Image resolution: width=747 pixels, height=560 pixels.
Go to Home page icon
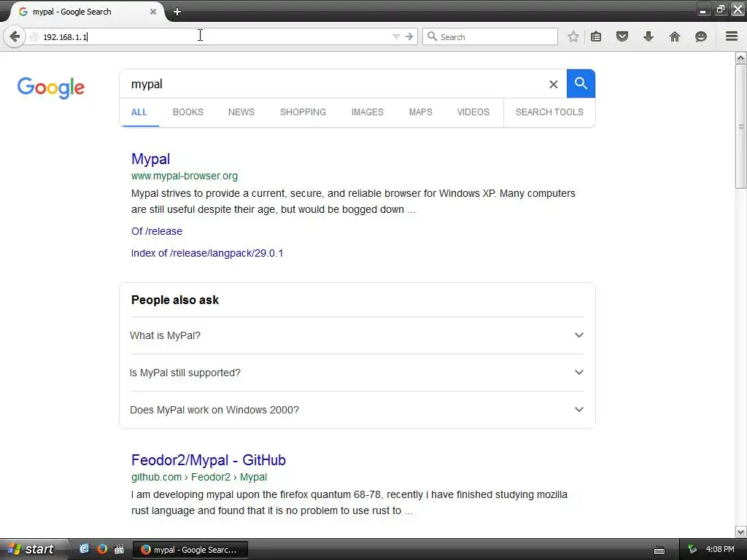point(675,36)
